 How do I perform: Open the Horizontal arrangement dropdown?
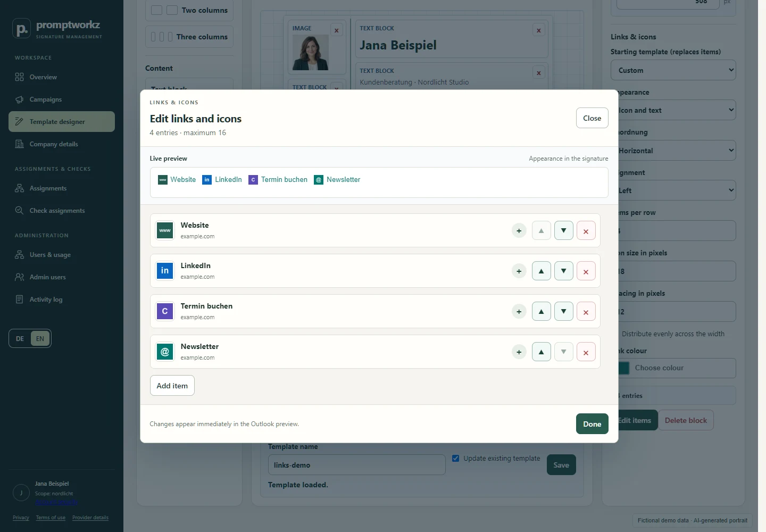(x=676, y=151)
